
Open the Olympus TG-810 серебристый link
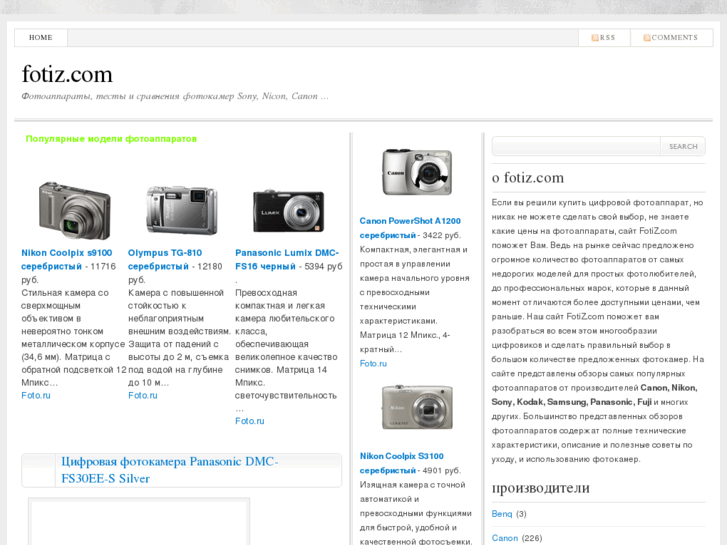[x=165, y=259]
